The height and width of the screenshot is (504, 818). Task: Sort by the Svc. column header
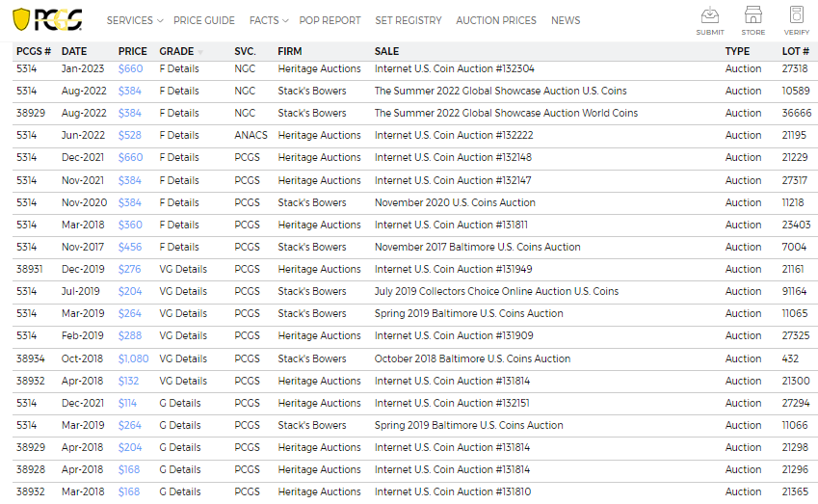click(245, 51)
